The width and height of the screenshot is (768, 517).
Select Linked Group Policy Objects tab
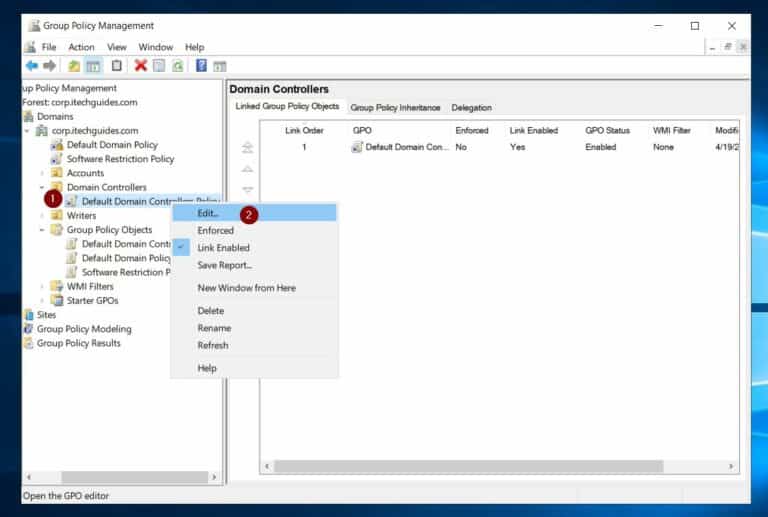pos(287,106)
